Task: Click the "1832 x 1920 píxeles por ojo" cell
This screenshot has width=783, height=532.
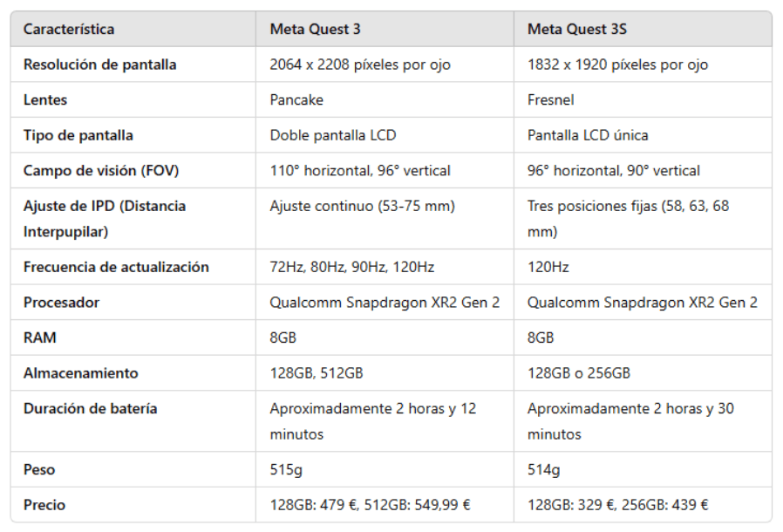Action: click(617, 65)
